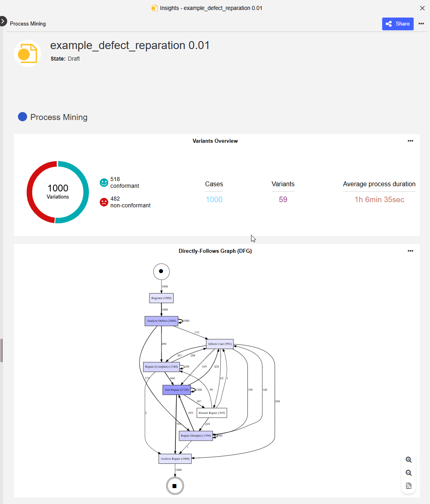
Task: Expand the collapsed left navigation panel
Action: point(3,21)
